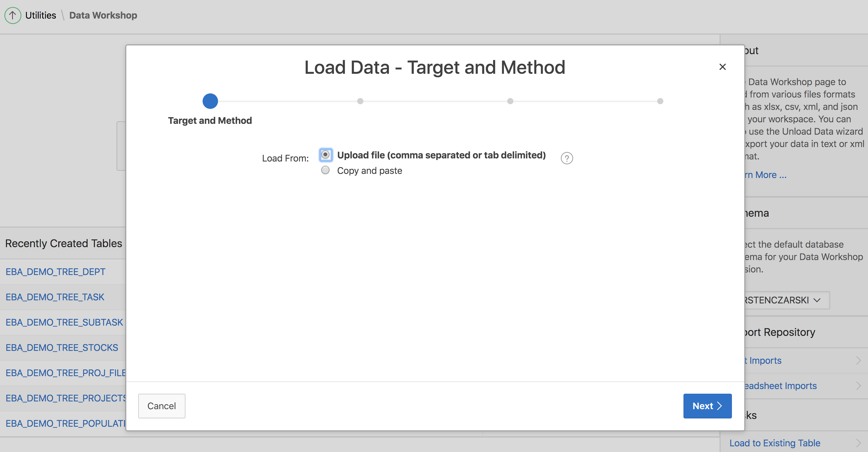Click the Target and Method wizard step circle
The width and height of the screenshot is (868, 452).
(210, 101)
